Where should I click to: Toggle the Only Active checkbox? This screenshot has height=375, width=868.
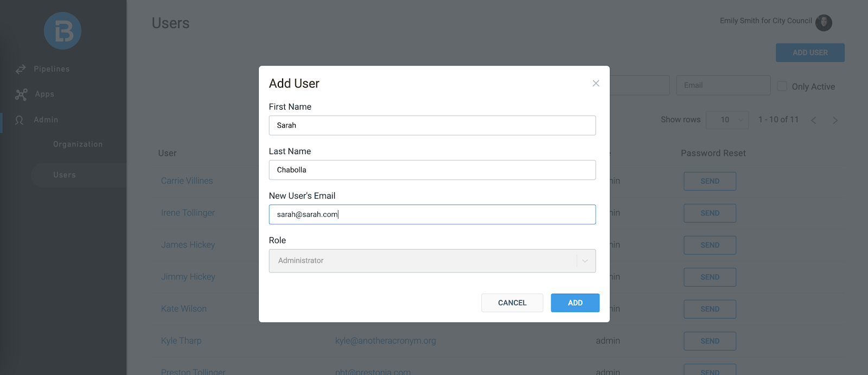pos(782,86)
